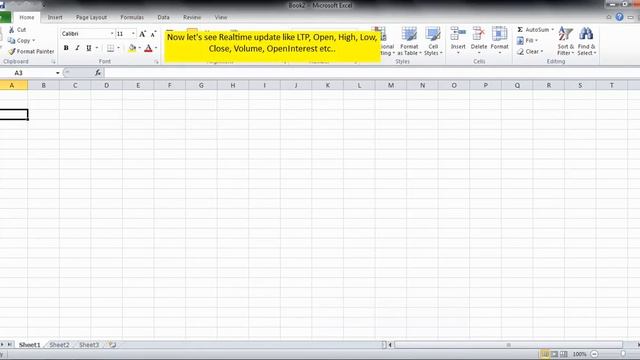Click the 100% zoom level button
640x360 pixels.
580,354
